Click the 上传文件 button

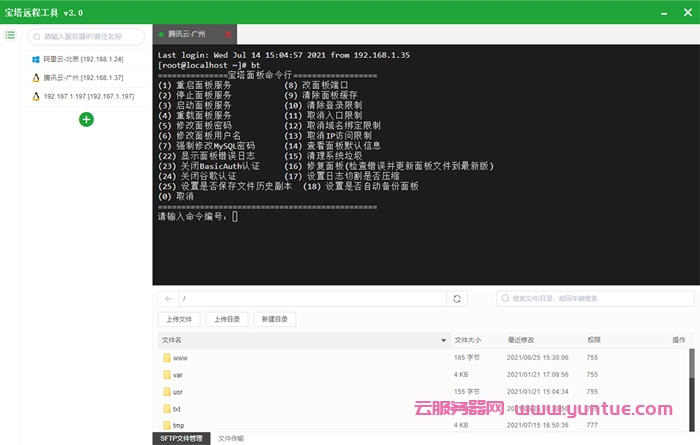pyautogui.click(x=179, y=319)
